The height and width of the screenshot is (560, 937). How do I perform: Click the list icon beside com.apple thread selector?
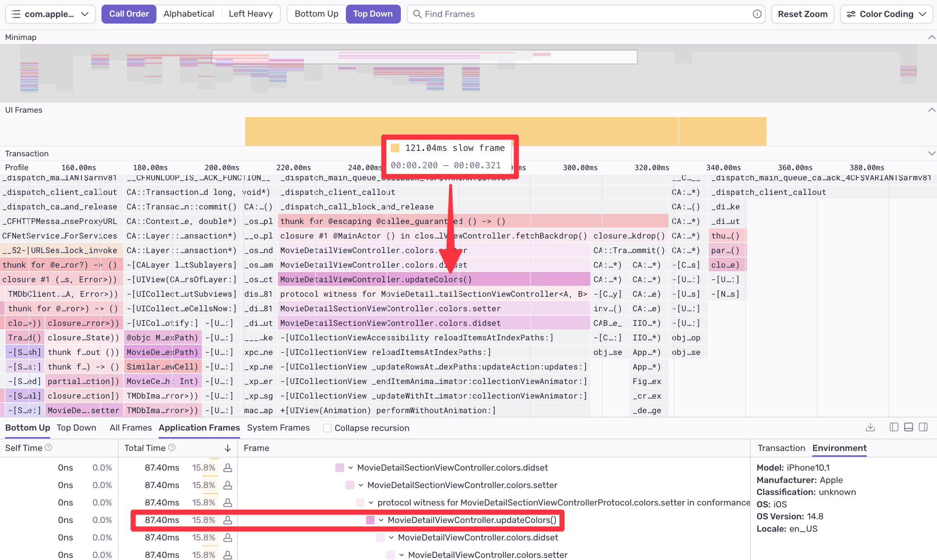16,14
